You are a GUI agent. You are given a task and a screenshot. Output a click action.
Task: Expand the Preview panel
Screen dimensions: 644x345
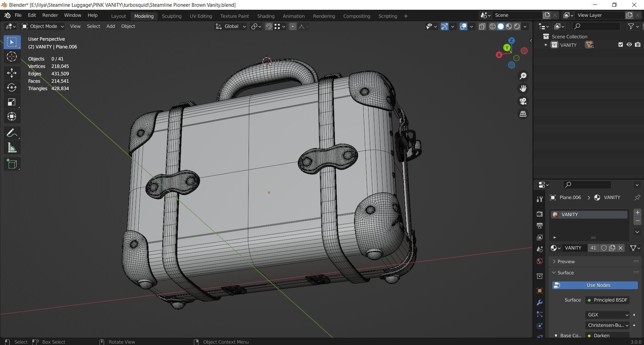click(x=566, y=262)
